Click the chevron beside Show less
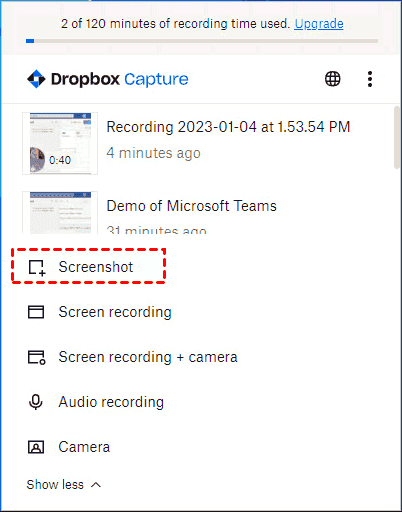402x512 pixels. click(96, 485)
